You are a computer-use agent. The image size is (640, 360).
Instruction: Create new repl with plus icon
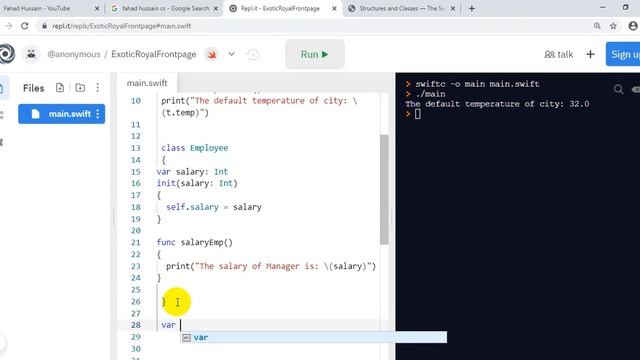click(x=590, y=54)
